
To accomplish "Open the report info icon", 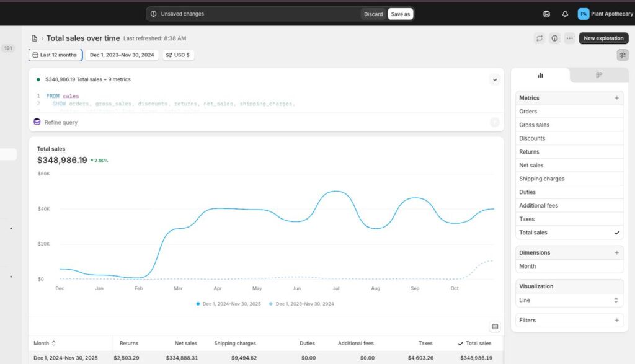I will tap(554, 38).
